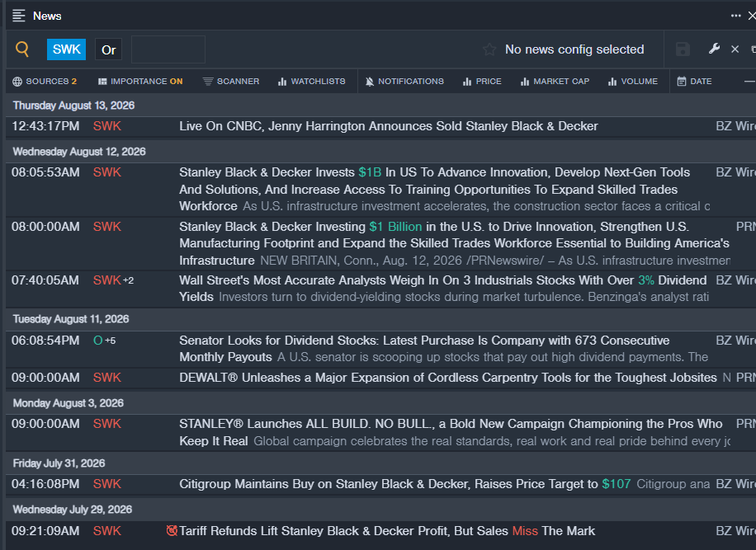The width and height of the screenshot is (756, 550).
Task: Click the bell-slash Notifications icon
Action: point(369,82)
